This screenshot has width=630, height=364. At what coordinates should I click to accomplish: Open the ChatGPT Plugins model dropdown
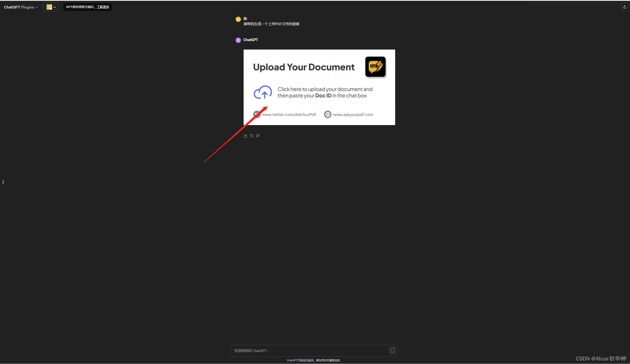tap(21, 7)
